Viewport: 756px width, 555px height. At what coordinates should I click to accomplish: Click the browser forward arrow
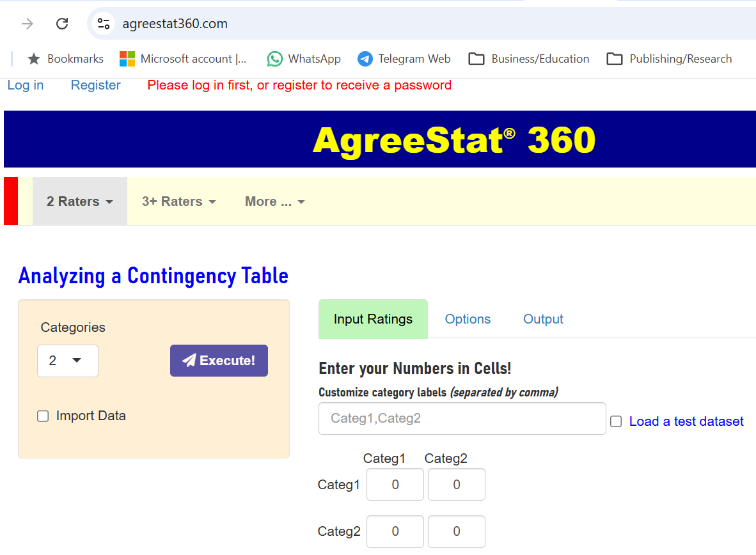coord(28,24)
